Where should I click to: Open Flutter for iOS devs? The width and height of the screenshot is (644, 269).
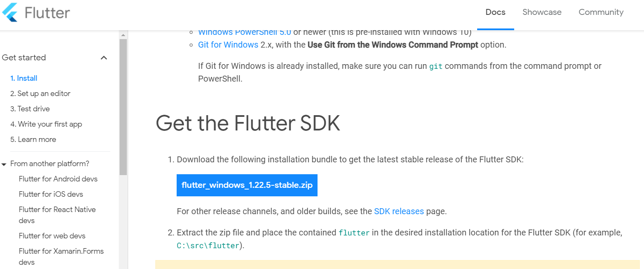pyautogui.click(x=50, y=194)
